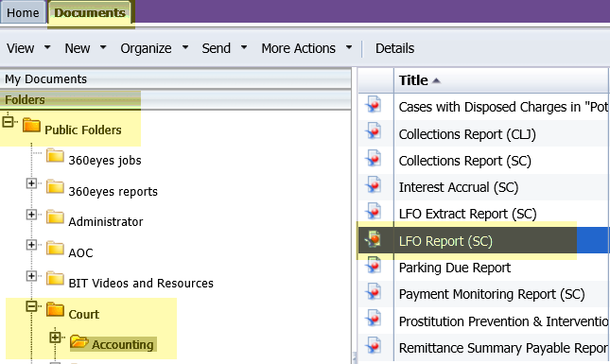Image resolution: width=610 pixels, height=364 pixels.
Task: Click the AOC folder icon
Action: coord(55,248)
